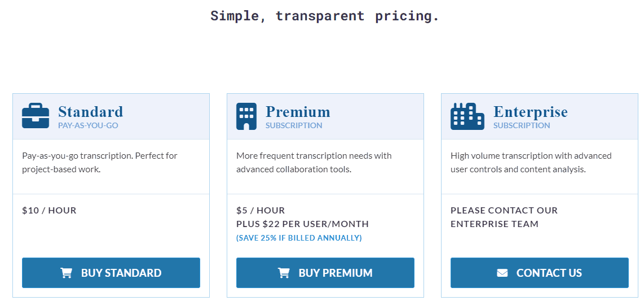Click the envelope icon in the Contact Us button
This screenshot has height=305, width=644.
(x=502, y=273)
